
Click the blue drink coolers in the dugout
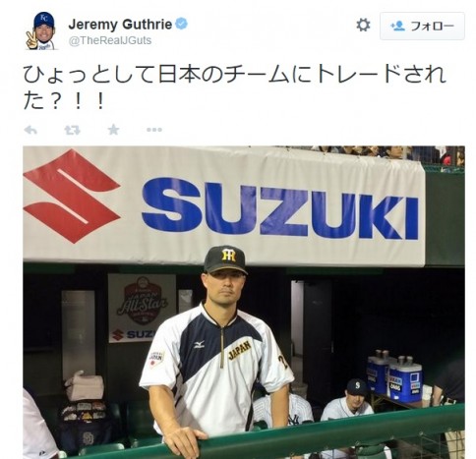point(394,375)
